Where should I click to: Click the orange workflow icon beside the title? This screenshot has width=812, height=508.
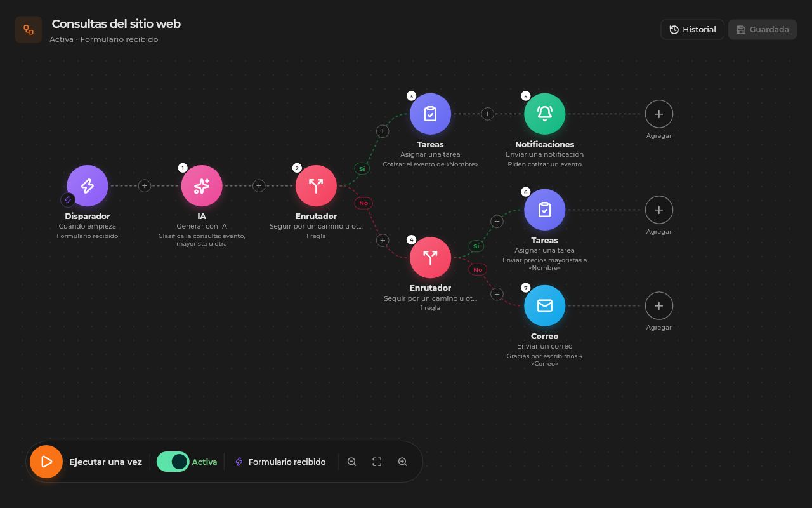coord(29,30)
